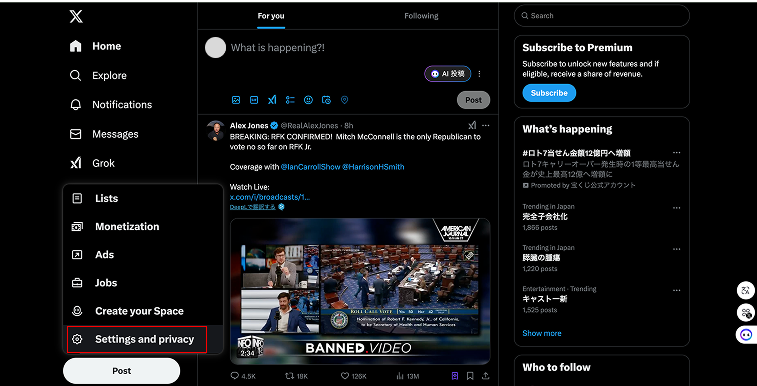Open Home from the sidebar

[x=96, y=46]
